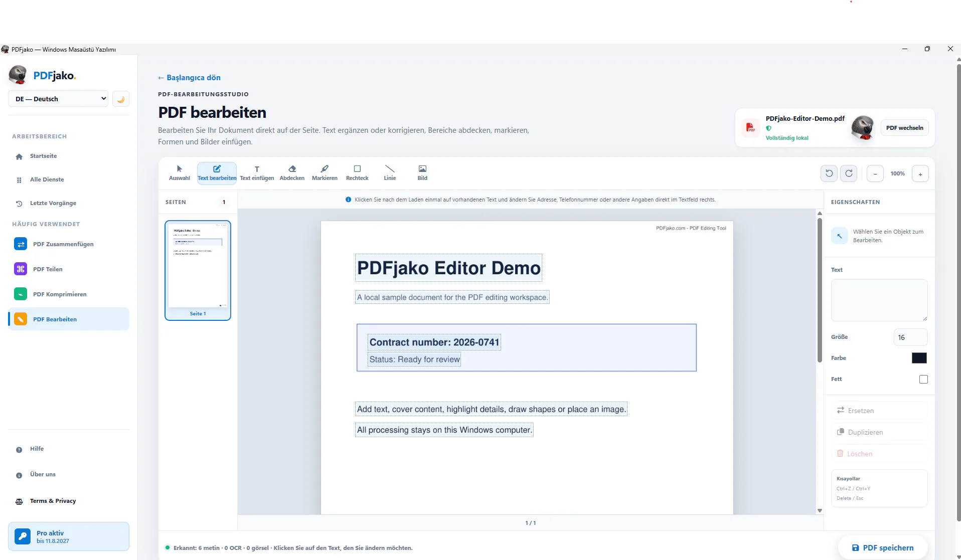Select the Rechteck shape tool
Screen dimensions: 961x560
coord(357,173)
